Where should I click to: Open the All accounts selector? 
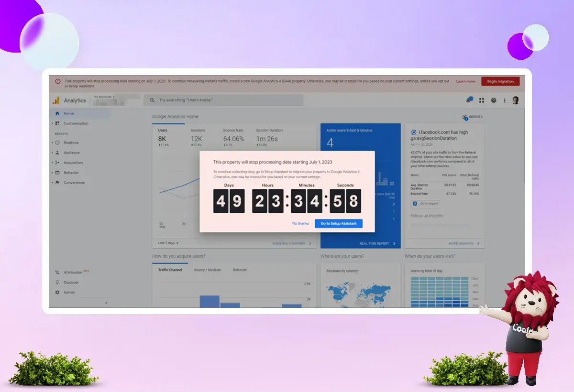coord(104,97)
